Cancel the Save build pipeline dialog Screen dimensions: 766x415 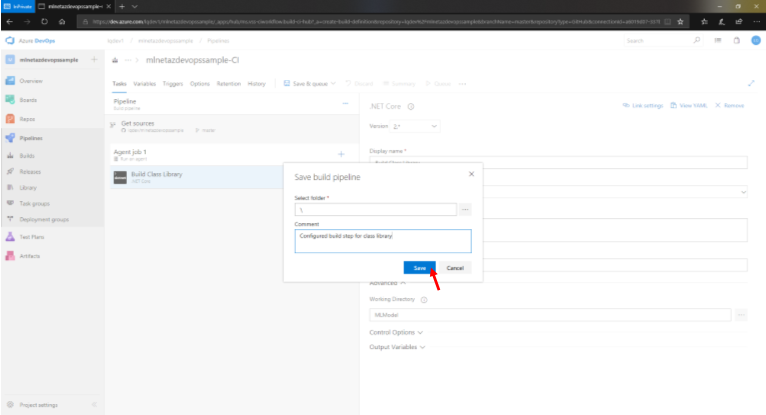click(x=454, y=268)
